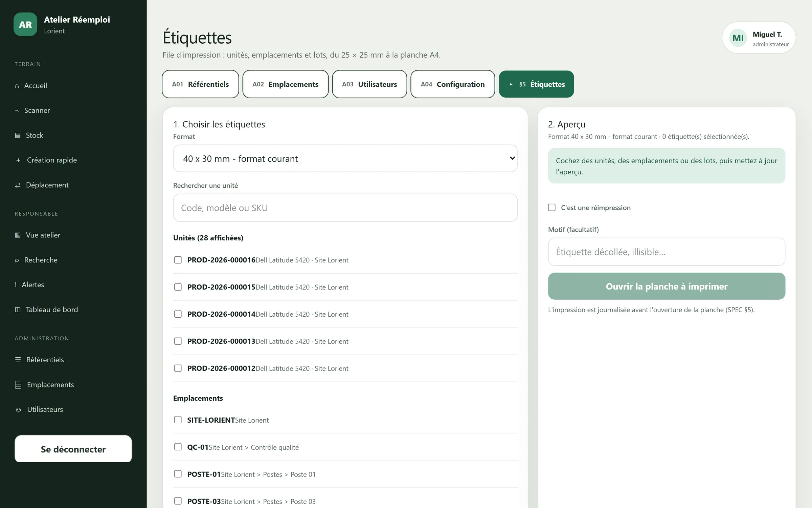The height and width of the screenshot is (508, 812).
Task: Click the POSTE-03 label text
Action: pos(204,501)
